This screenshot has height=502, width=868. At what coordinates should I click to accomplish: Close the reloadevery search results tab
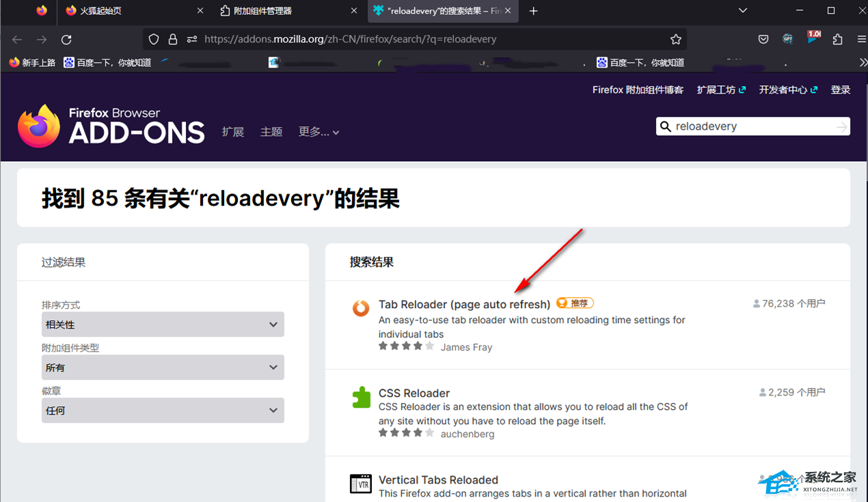pyautogui.click(x=508, y=11)
